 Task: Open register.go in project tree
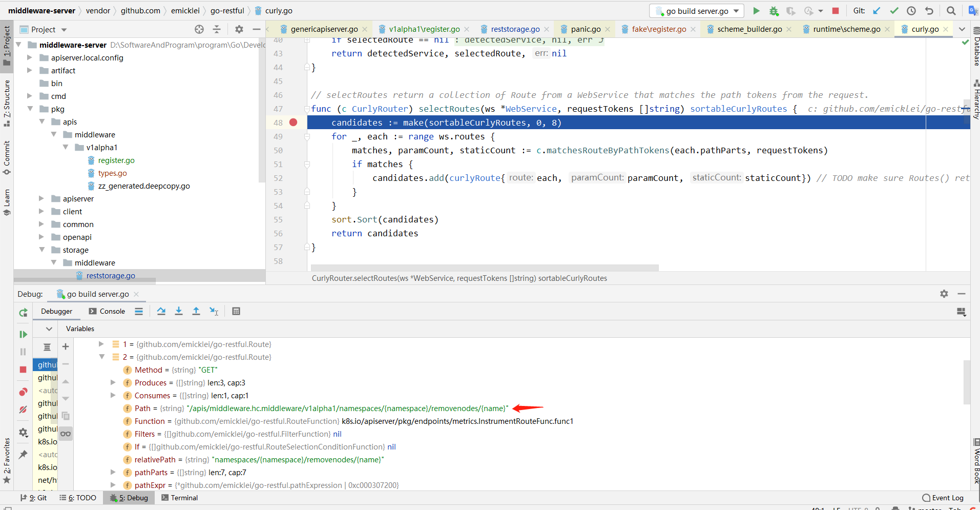pos(116,160)
